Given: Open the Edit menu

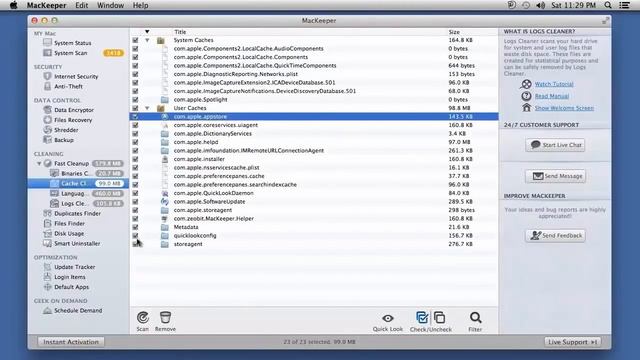Looking at the screenshot, I should 82,5.
